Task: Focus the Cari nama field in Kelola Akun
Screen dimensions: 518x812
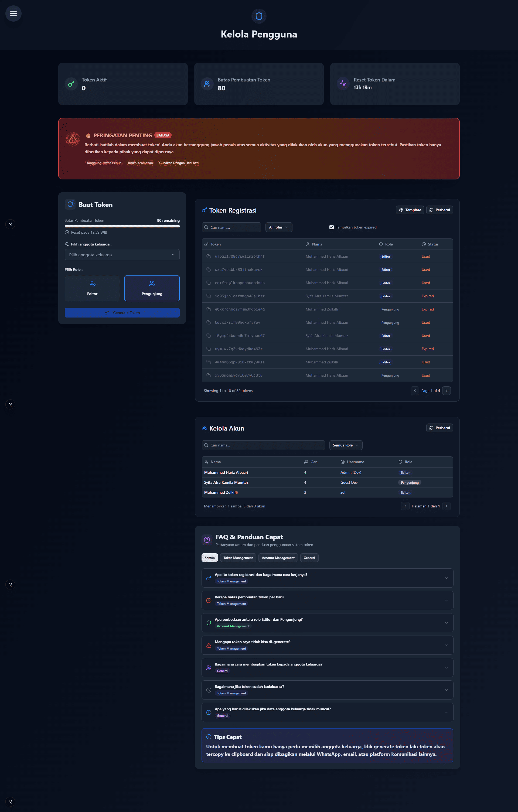Action: pyautogui.click(x=263, y=445)
